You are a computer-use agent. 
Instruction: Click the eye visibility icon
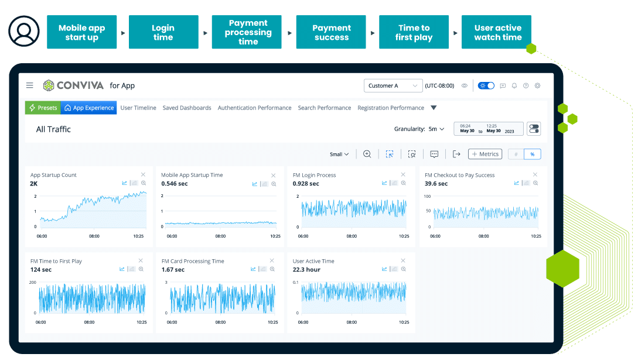pyautogui.click(x=465, y=85)
